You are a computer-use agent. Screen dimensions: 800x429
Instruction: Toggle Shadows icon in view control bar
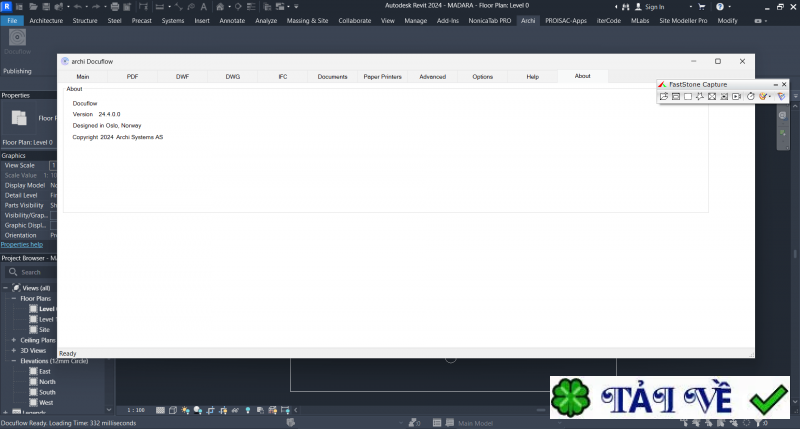click(x=198, y=410)
